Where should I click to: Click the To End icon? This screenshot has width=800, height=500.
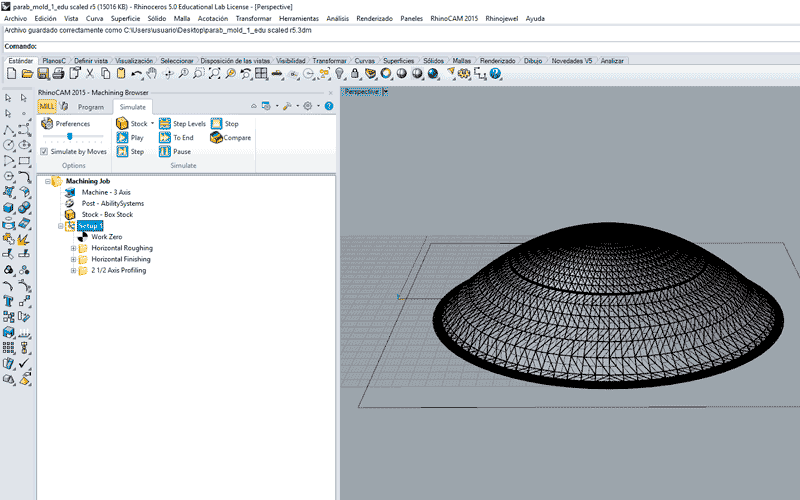pos(164,138)
